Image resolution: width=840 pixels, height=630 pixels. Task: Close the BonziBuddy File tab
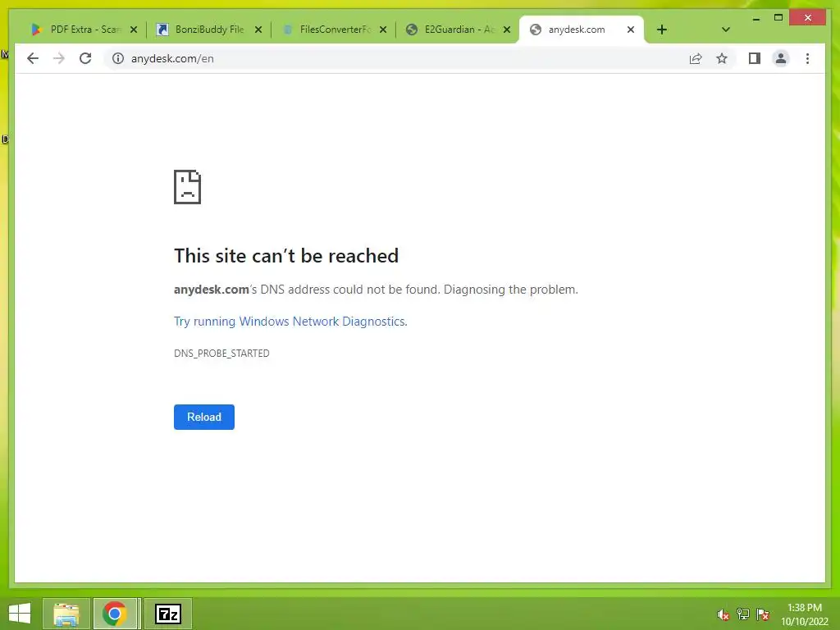258,30
